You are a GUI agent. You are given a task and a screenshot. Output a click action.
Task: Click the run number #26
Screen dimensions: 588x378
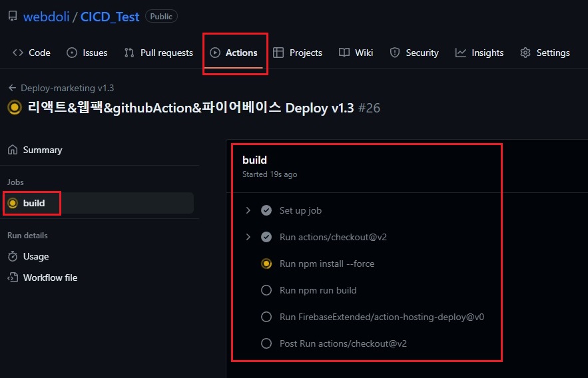369,108
